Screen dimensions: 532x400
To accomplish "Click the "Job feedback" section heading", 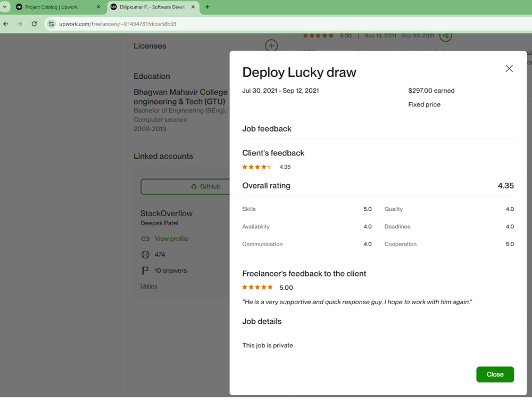I will (267, 129).
